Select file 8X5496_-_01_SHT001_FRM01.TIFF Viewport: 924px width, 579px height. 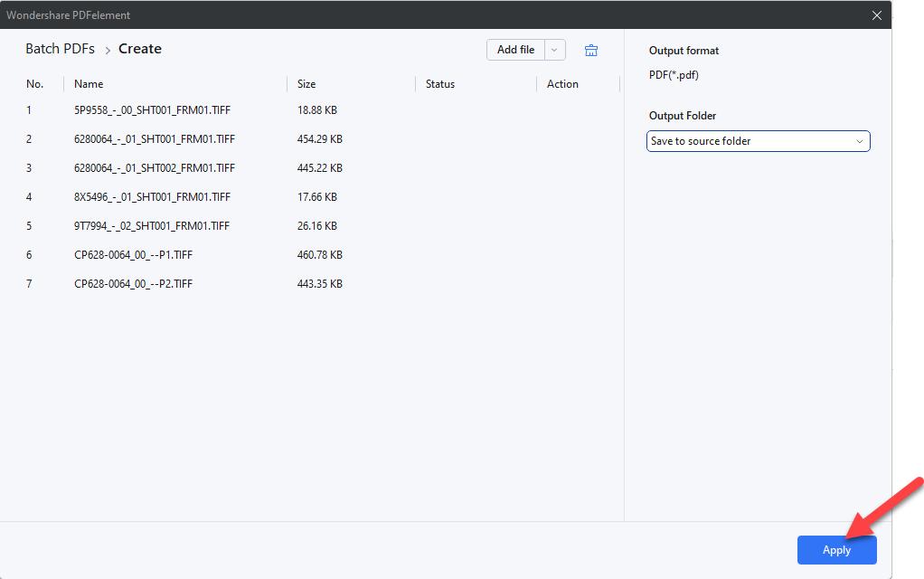tap(152, 196)
